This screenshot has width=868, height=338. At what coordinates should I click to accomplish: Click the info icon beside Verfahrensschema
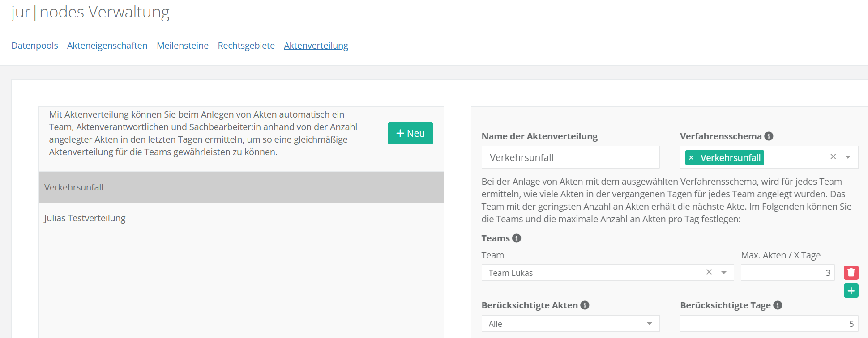[769, 136]
